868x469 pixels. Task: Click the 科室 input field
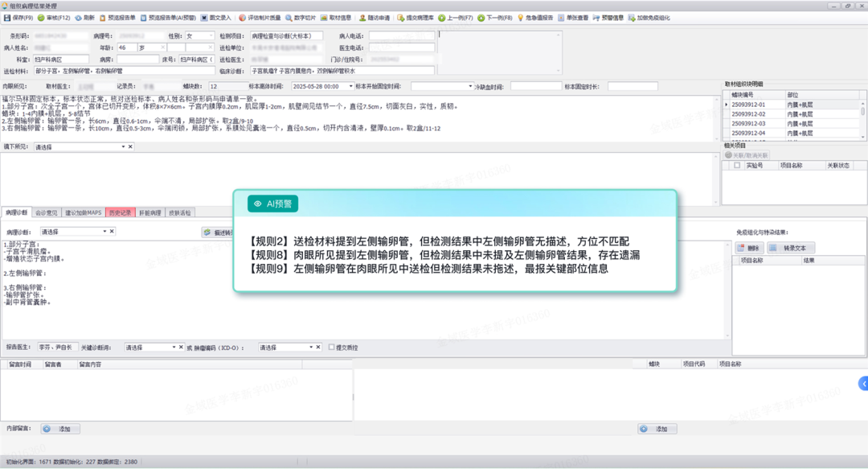click(x=61, y=60)
